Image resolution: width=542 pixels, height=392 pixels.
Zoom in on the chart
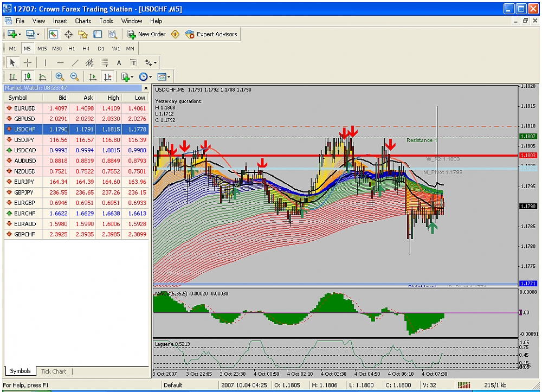tap(60, 77)
